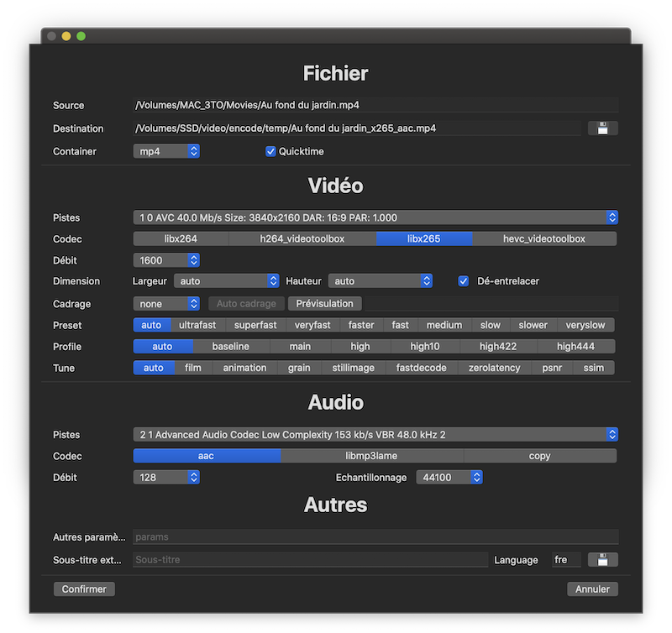Open the Container mp4 dropdown
The image size is (672, 633).
166,151
